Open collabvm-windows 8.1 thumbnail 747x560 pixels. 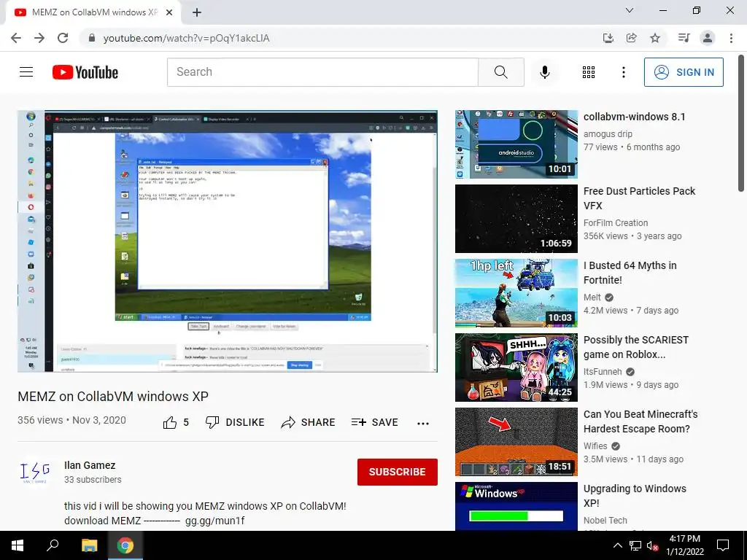pos(516,144)
